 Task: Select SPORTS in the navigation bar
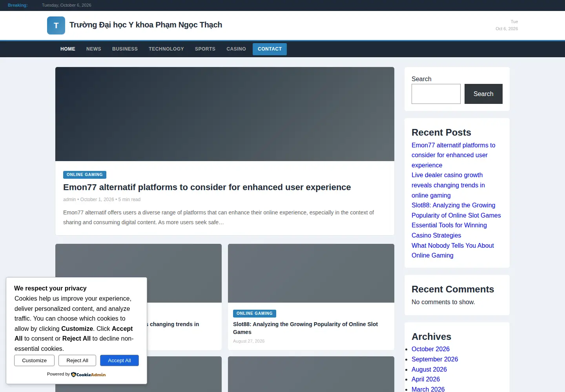[x=205, y=49]
